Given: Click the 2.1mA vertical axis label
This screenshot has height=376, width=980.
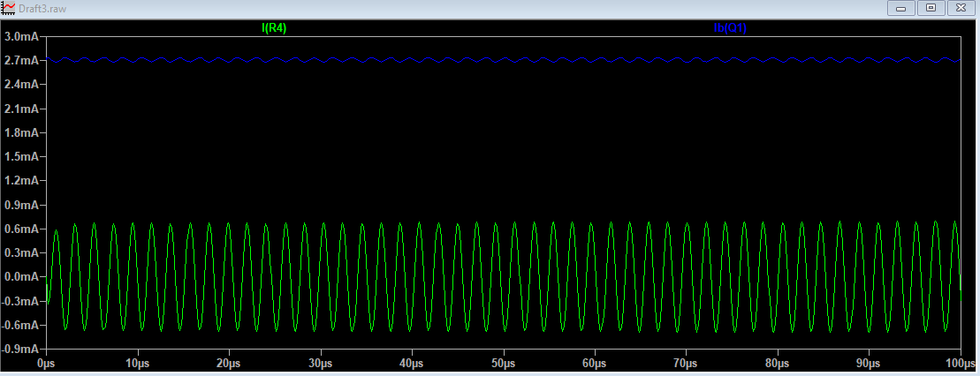Looking at the screenshot, I should pyautogui.click(x=20, y=109).
